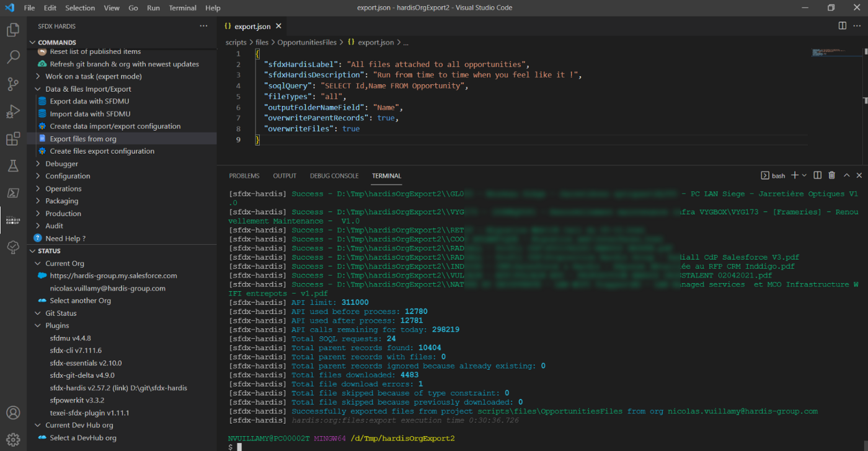Open the Testing beaker icon view
868x451 pixels.
pos(13,166)
